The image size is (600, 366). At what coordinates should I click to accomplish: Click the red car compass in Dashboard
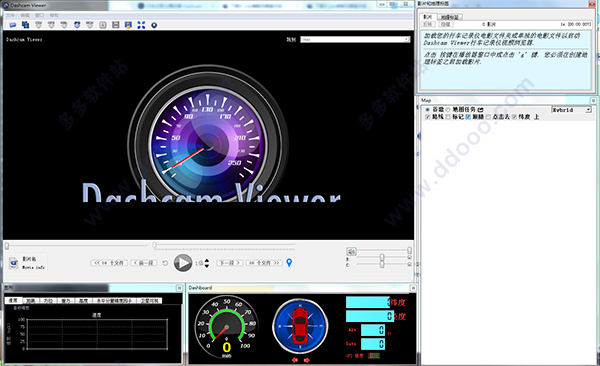(300, 326)
